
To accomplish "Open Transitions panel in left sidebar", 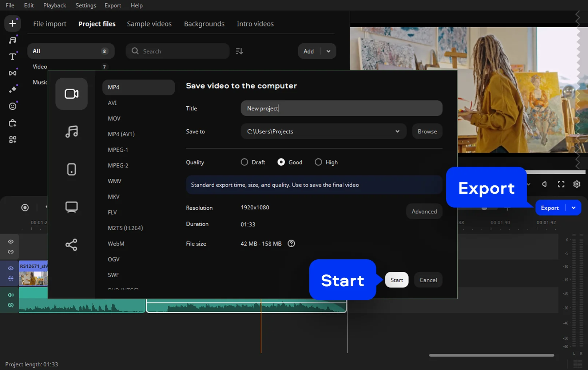I will point(12,73).
